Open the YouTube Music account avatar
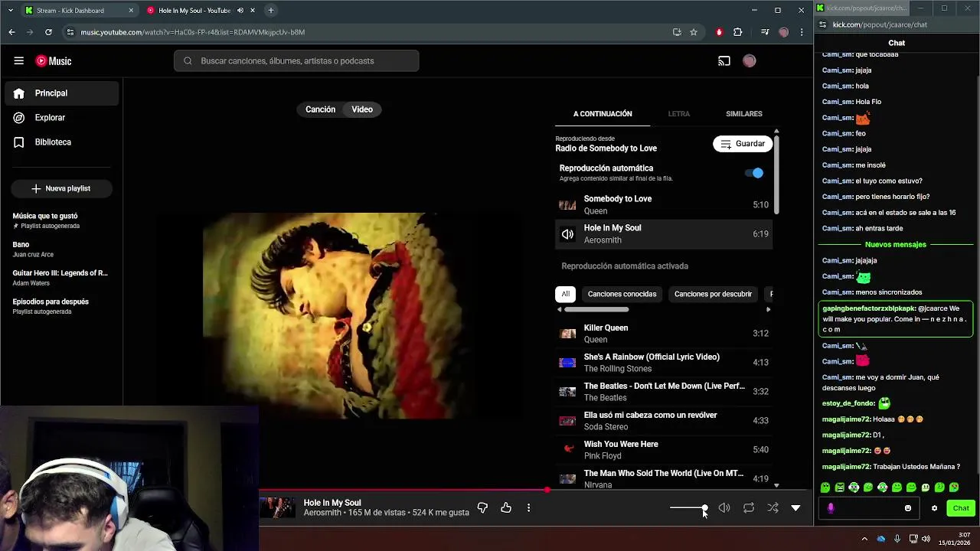This screenshot has height=551, width=980. coord(749,61)
